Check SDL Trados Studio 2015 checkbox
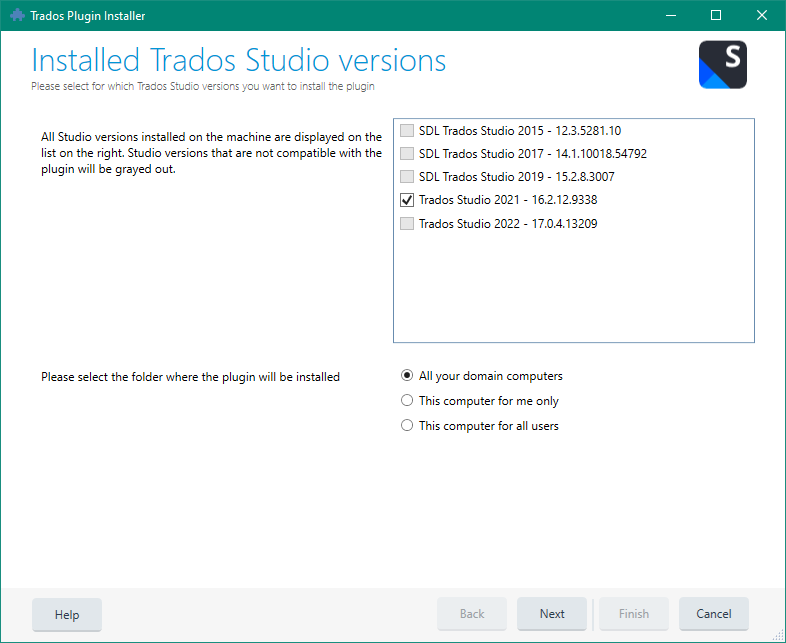 (x=407, y=130)
